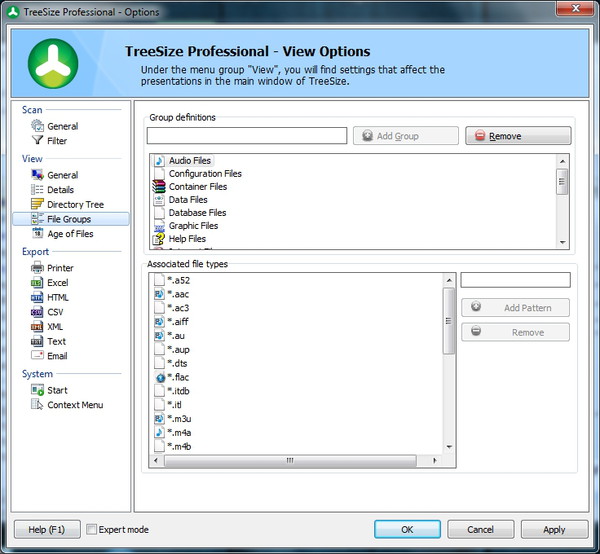Viewport: 600px width, 554px height.
Task: Select the Container Files archive icon
Action: [159, 187]
